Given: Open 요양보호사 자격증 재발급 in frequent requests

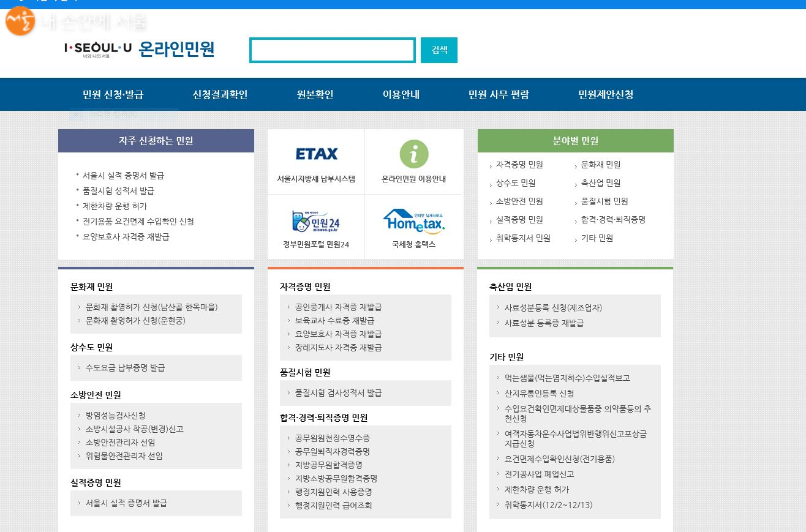Looking at the screenshot, I should (x=126, y=236).
